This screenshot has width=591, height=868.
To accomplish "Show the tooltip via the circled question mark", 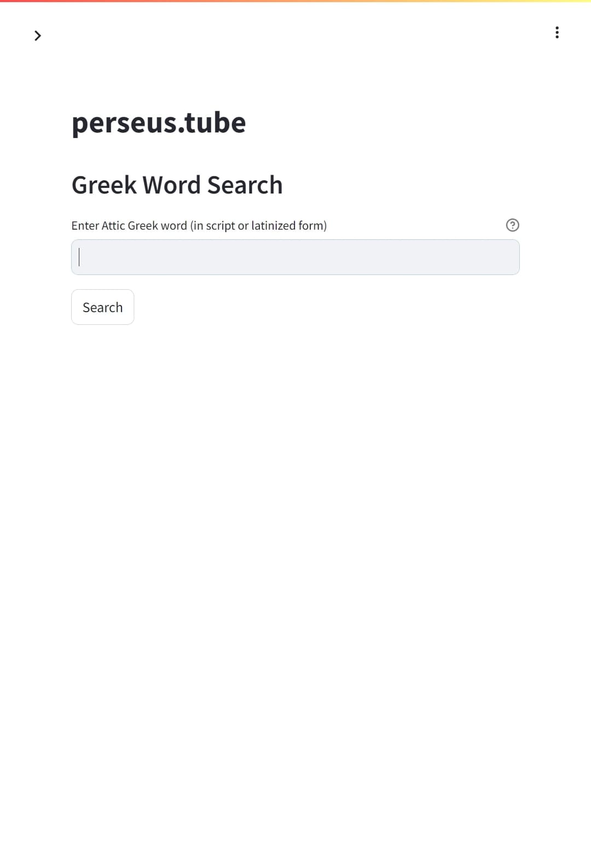I will coord(512,225).
